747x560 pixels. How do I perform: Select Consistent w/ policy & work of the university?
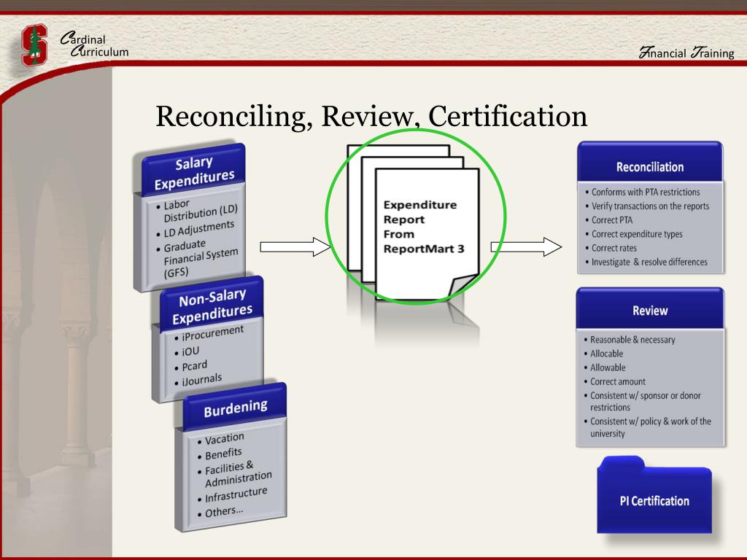point(648,427)
